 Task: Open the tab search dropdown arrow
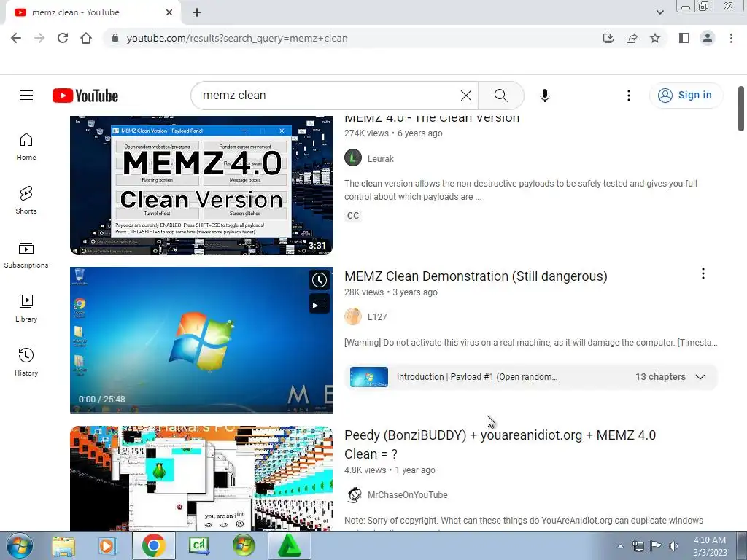pyautogui.click(x=659, y=12)
